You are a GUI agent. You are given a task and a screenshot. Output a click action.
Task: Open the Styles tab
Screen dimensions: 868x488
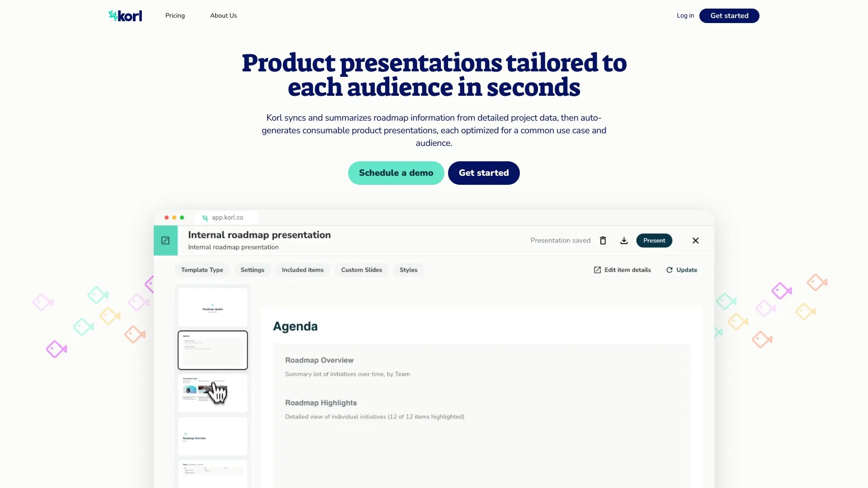point(408,270)
